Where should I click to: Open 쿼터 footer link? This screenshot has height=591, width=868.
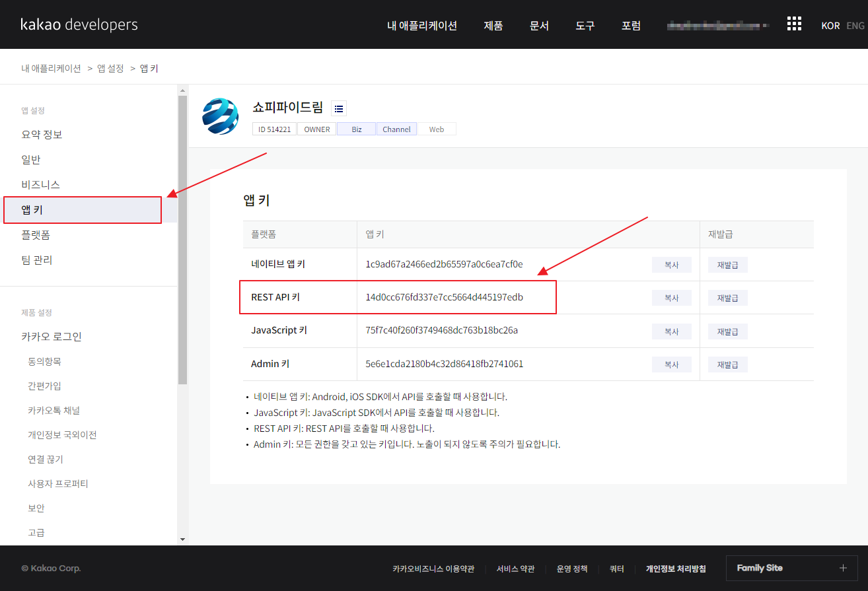[616, 569]
